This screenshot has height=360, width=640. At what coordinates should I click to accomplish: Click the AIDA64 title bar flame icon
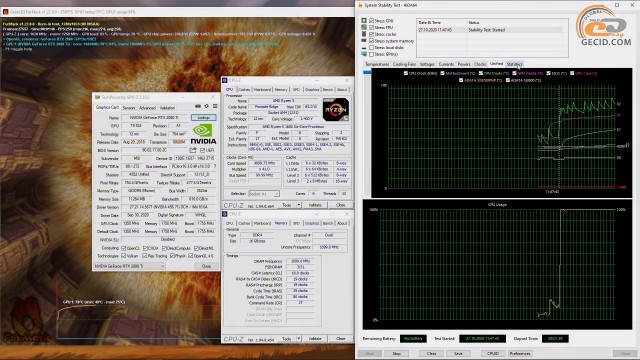coord(360,5)
